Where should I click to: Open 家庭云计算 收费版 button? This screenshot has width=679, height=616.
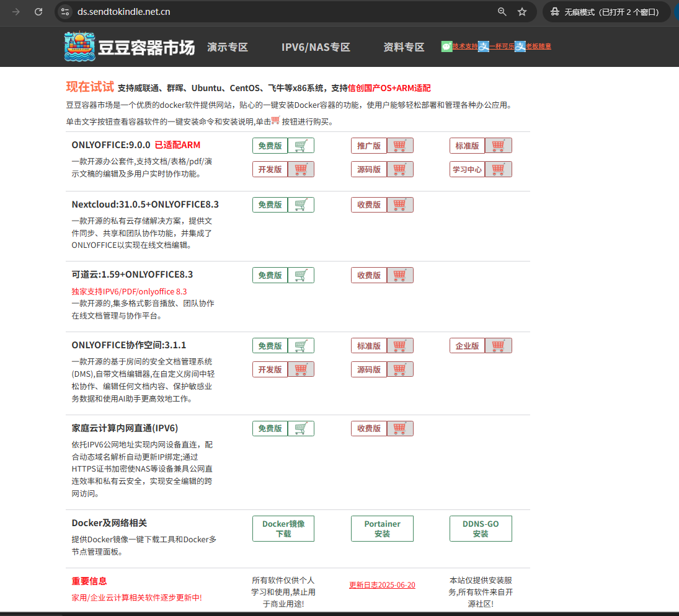pyautogui.click(x=369, y=429)
